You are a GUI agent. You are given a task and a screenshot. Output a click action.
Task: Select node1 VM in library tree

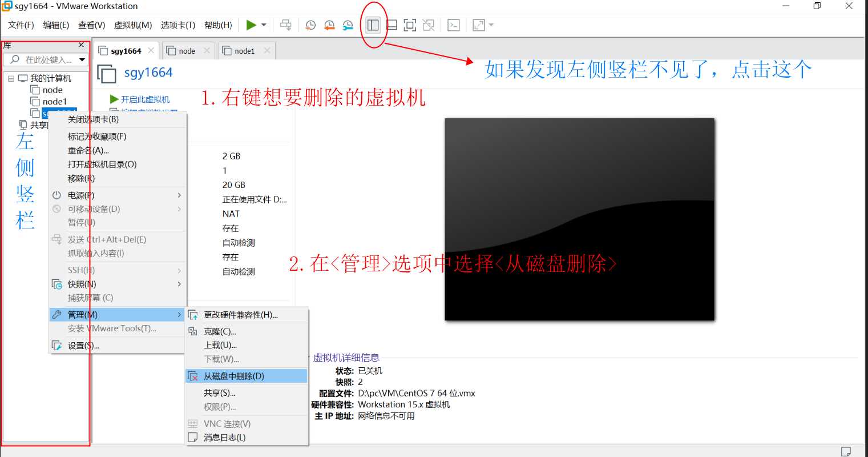[54, 102]
